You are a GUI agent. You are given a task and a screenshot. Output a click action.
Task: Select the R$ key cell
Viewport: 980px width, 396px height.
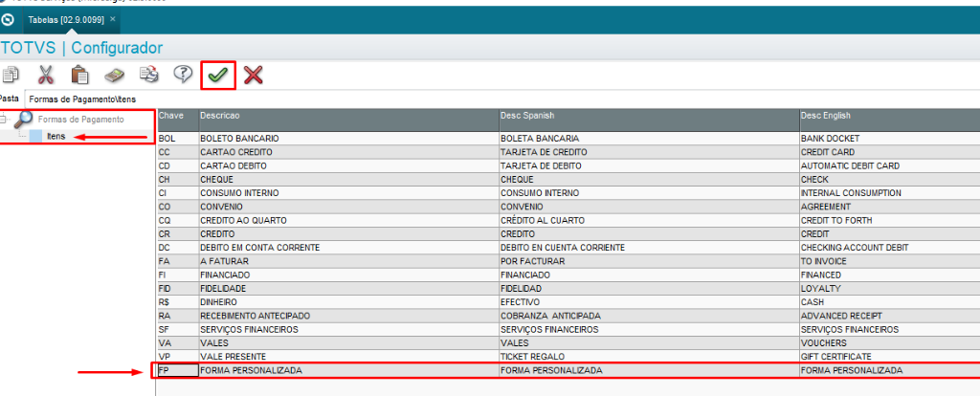click(x=177, y=302)
